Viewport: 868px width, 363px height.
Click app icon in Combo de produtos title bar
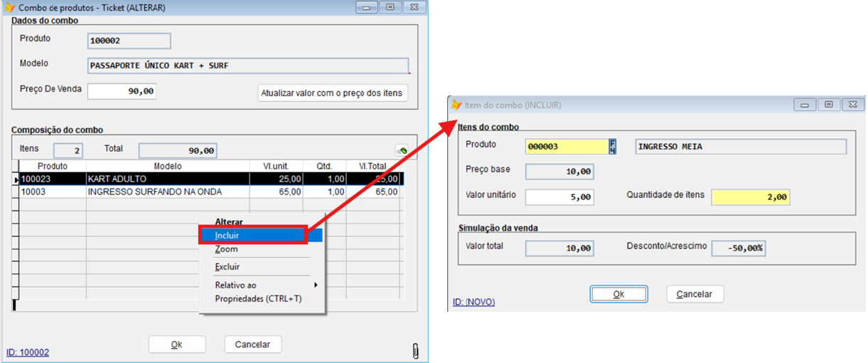pos(10,7)
